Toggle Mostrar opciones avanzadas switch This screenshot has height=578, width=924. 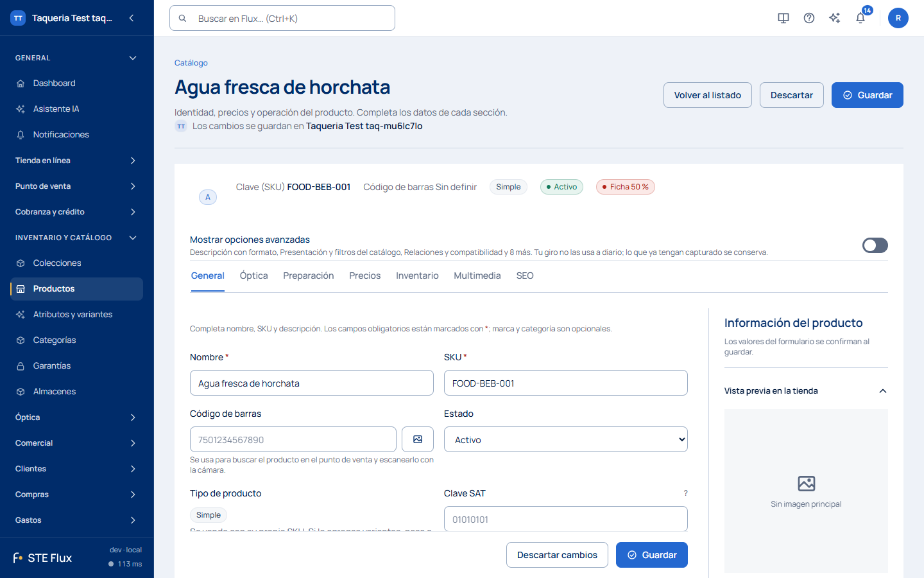coord(875,245)
